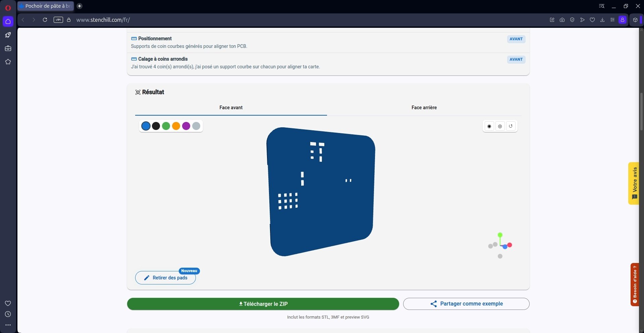Open a new tab with plus button
The width and height of the screenshot is (644, 333).
point(79,6)
